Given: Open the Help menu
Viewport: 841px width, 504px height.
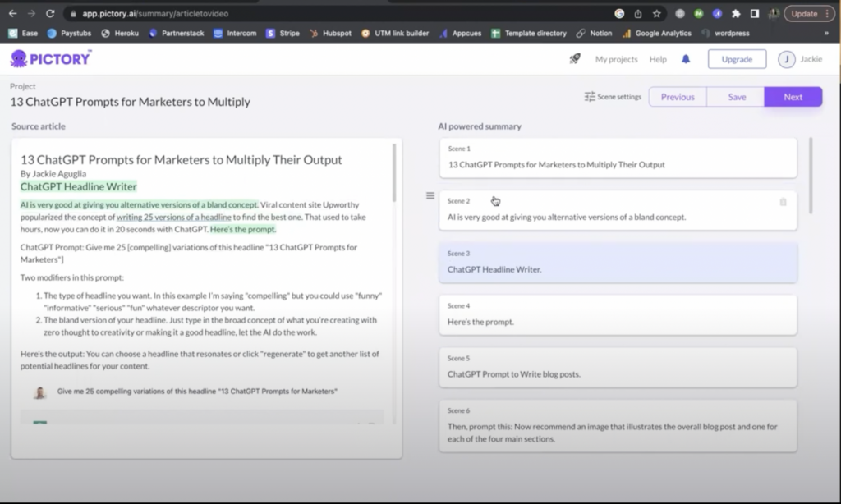Looking at the screenshot, I should 658,59.
